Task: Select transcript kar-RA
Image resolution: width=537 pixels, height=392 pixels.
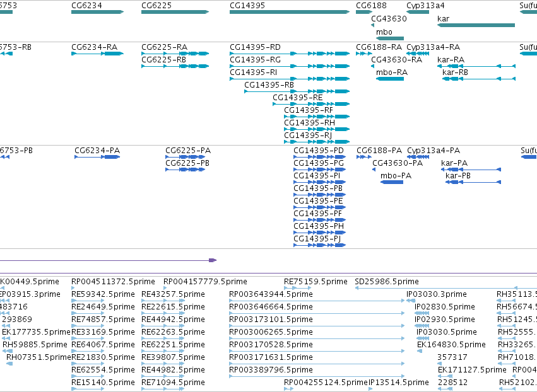Action: coord(451,60)
